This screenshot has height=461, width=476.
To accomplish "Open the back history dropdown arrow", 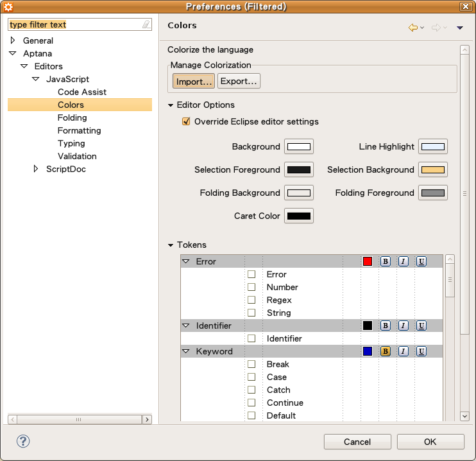I will coord(422,28).
